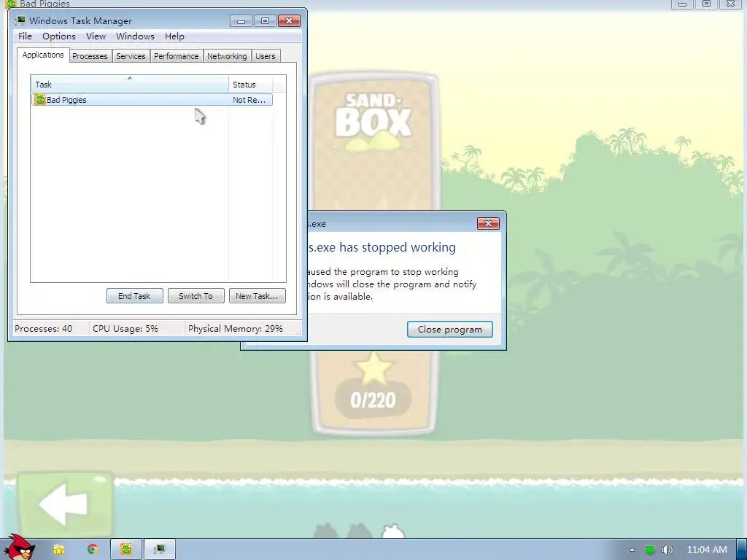This screenshot has width=747, height=560.
Task: Sort tasks by the Status column header
Action: click(251, 85)
